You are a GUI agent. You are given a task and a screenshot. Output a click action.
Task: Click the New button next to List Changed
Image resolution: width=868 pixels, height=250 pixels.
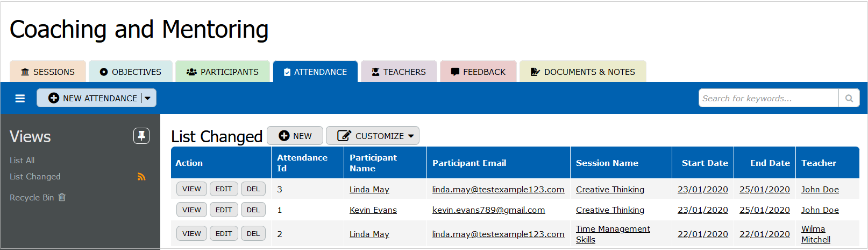pos(295,136)
